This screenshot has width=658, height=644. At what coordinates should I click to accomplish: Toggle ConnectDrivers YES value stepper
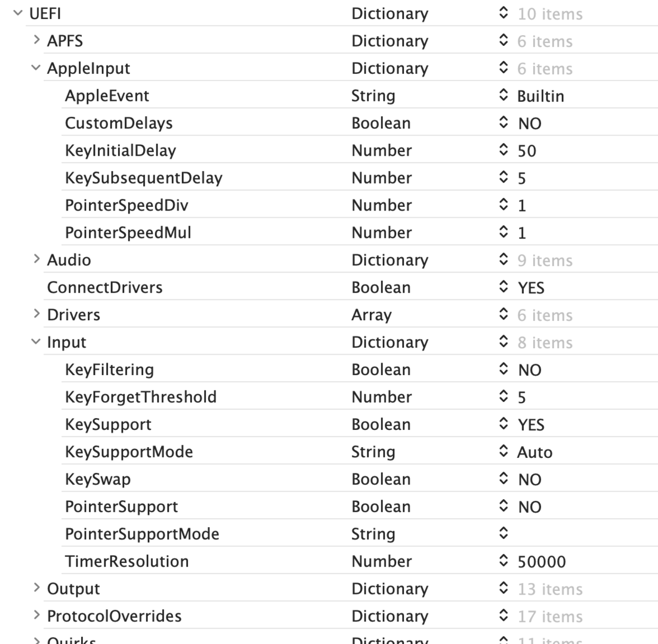[x=504, y=288]
